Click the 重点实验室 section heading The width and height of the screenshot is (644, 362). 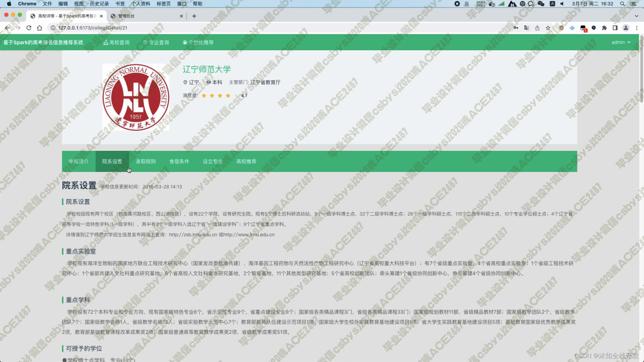tap(80, 251)
